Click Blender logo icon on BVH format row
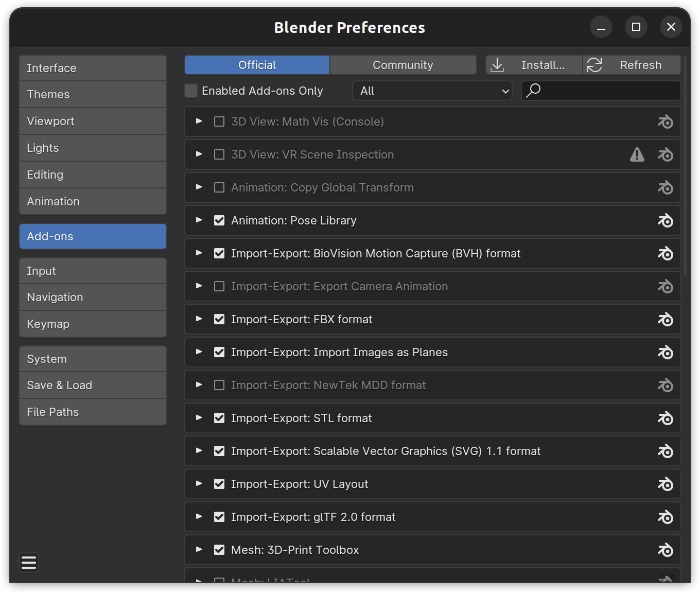This screenshot has height=592, width=700. coord(665,254)
